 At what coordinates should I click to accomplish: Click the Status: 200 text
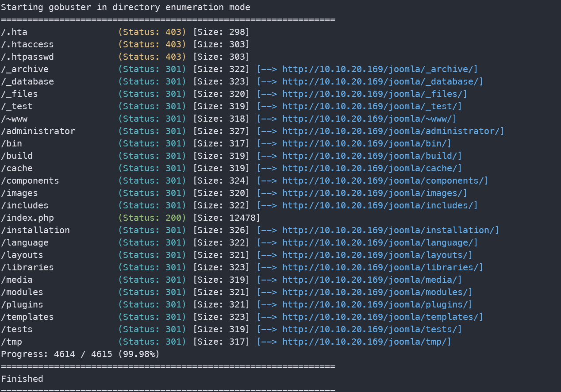click(152, 218)
